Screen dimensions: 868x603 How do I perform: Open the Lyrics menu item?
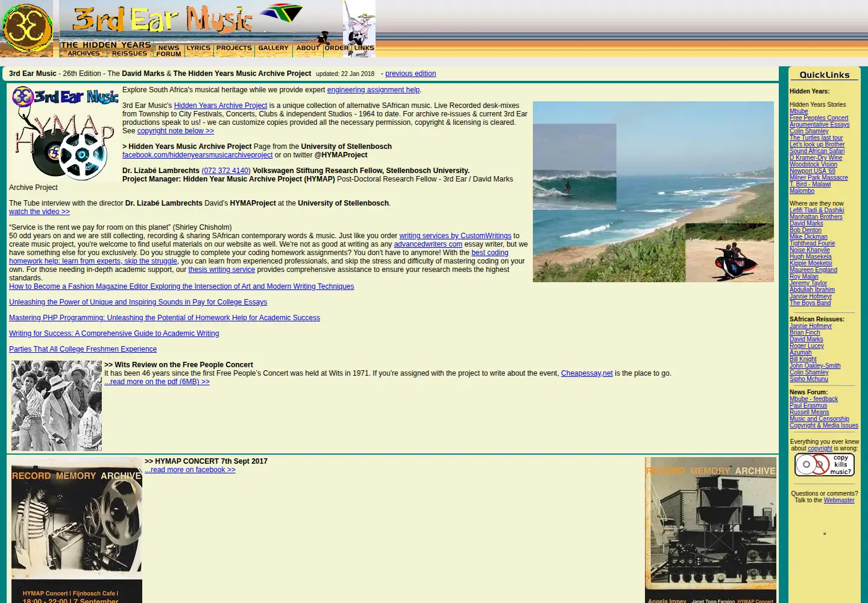199,48
